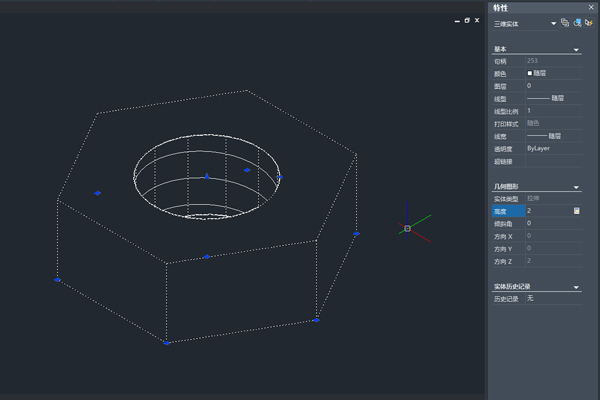Click the 方向 Z value 2
Screen dimensions: 600x400
coord(554,261)
